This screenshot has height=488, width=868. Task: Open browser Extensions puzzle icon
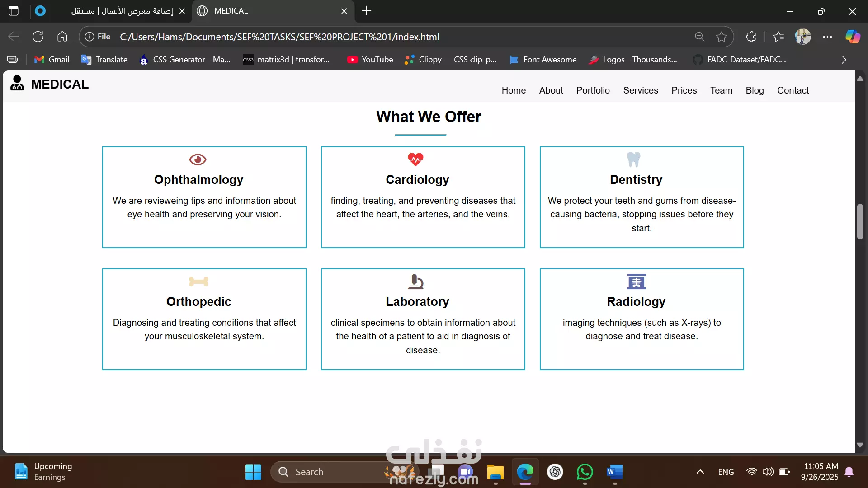(x=751, y=37)
